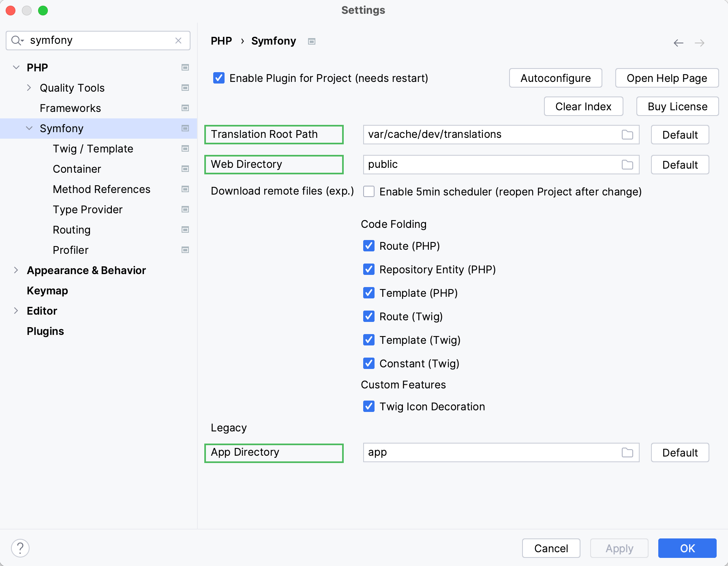The image size is (728, 566).
Task: Enable the 5min scheduler checkbox
Action: point(368,192)
